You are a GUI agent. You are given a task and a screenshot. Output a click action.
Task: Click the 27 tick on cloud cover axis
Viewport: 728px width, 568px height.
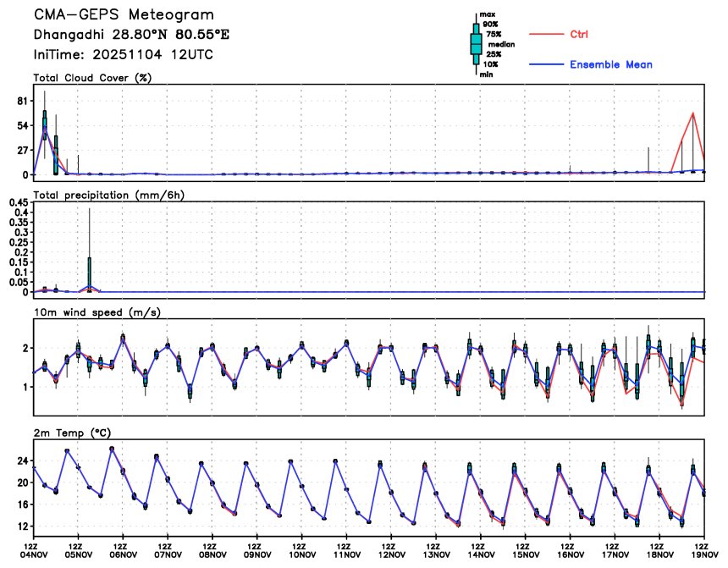pyautogui.click(x=23, y=150)
